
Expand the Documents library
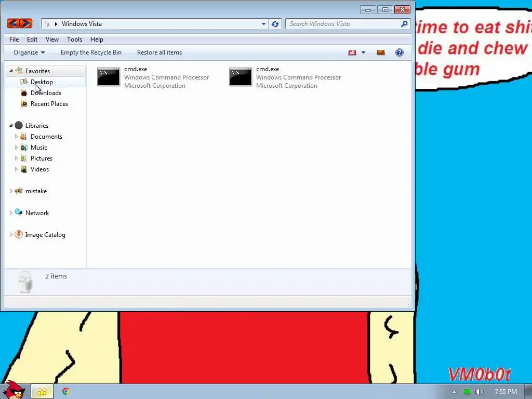pyautogui.click(x=16, y=137)
